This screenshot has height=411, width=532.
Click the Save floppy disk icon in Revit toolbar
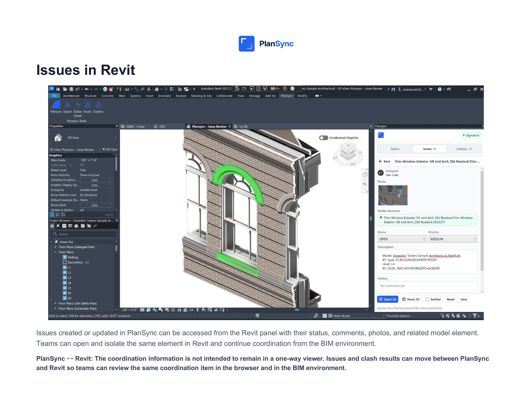(x=71, y=89)
